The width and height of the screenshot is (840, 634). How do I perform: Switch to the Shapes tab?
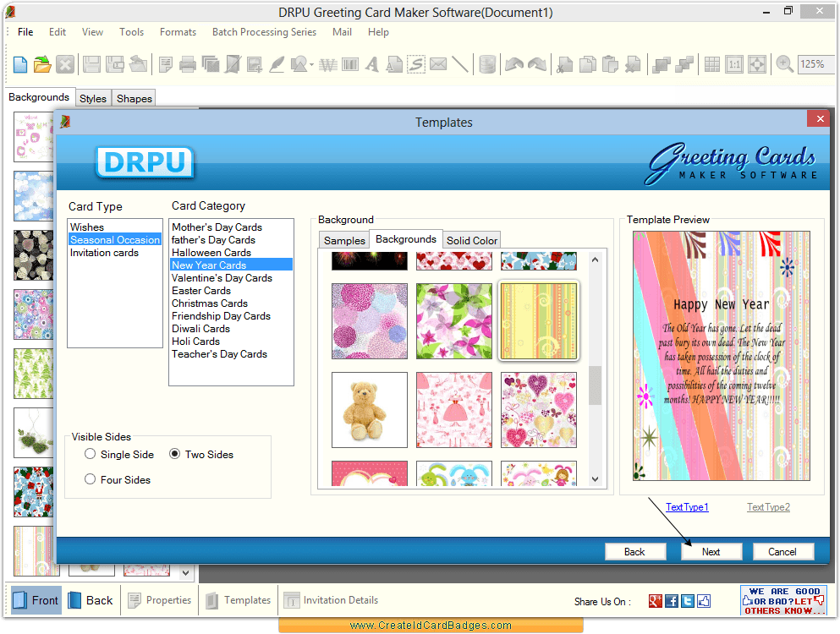point(135,99)
